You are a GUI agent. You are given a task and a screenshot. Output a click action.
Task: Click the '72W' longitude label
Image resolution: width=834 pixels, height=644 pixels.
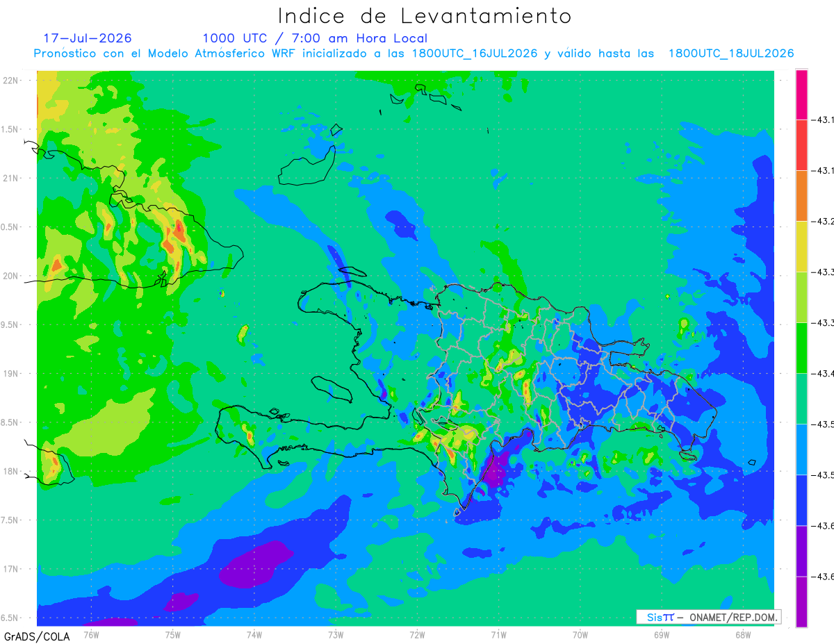coord(417,634)
